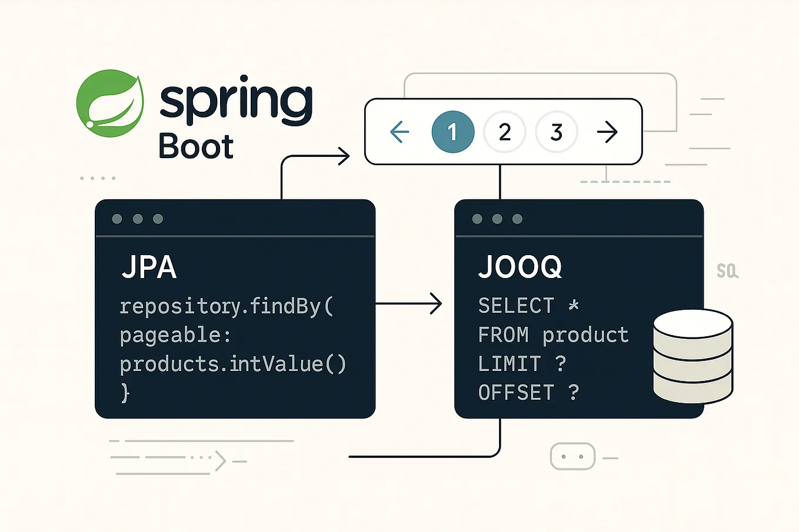
Task: Click the repository.findBy code text
Action: (227, 306)
